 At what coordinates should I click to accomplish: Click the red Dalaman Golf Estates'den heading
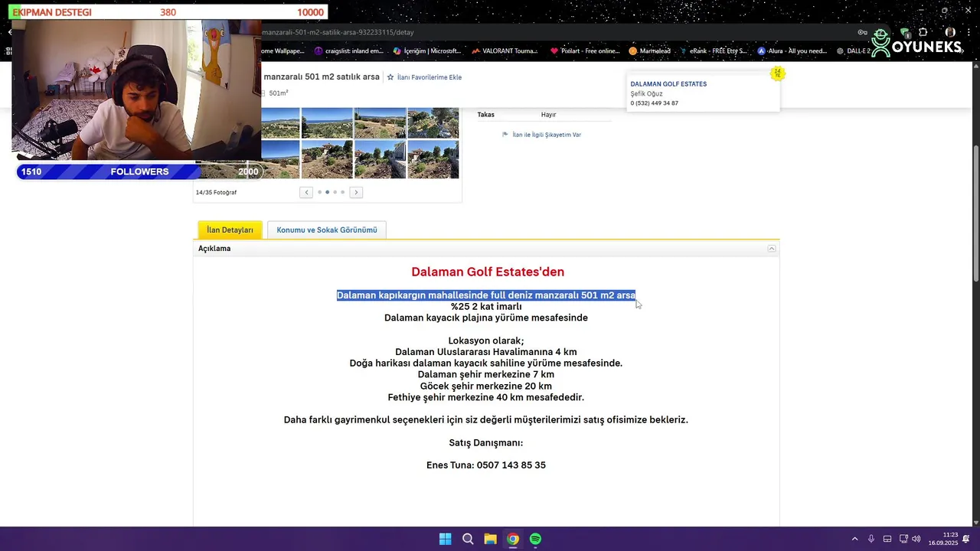tap(488, 272)
